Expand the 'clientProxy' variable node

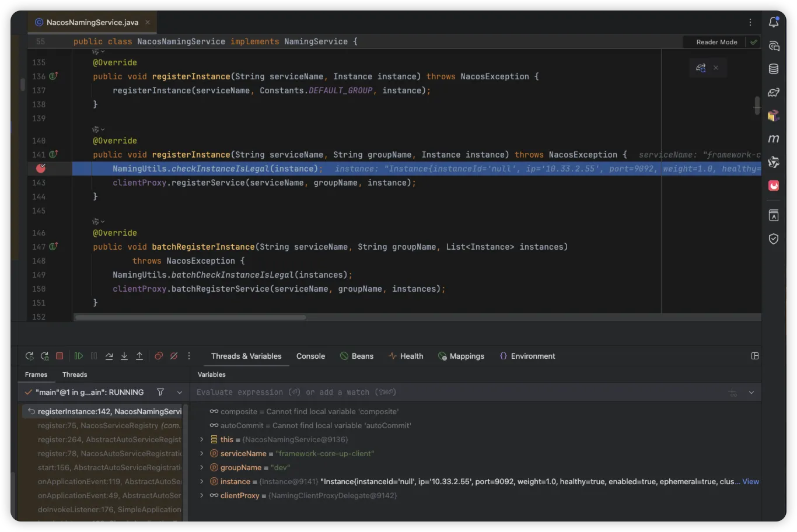(x=202, y=496)
